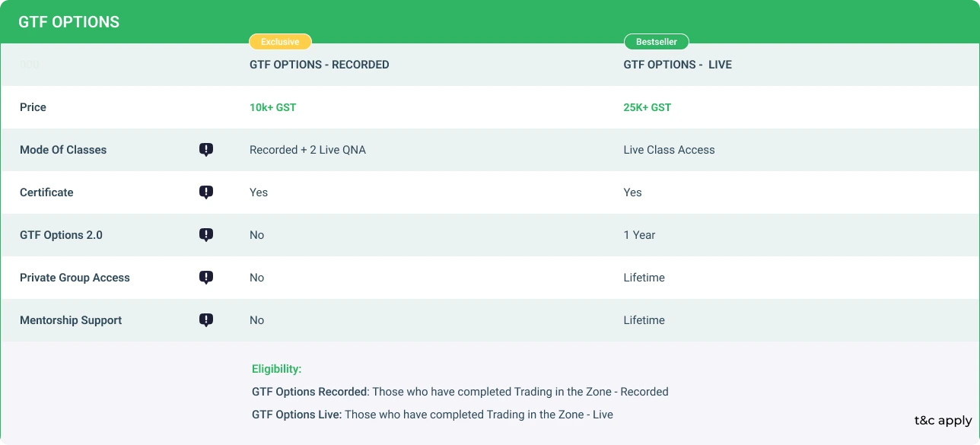Click the Live Class Access cell
The image size is (980, 445).
point(669,150)
